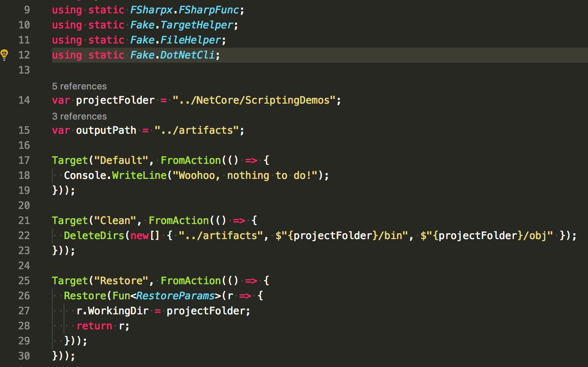Click the "{projectFolder}/bin" interpolated string
This screenshot has width=588, height=367.
(342, 235)
